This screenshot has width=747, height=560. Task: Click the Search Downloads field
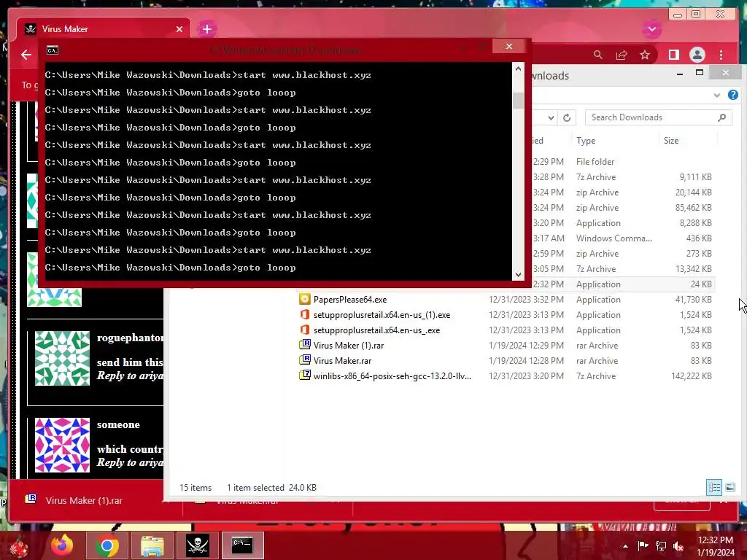point(658,117)
